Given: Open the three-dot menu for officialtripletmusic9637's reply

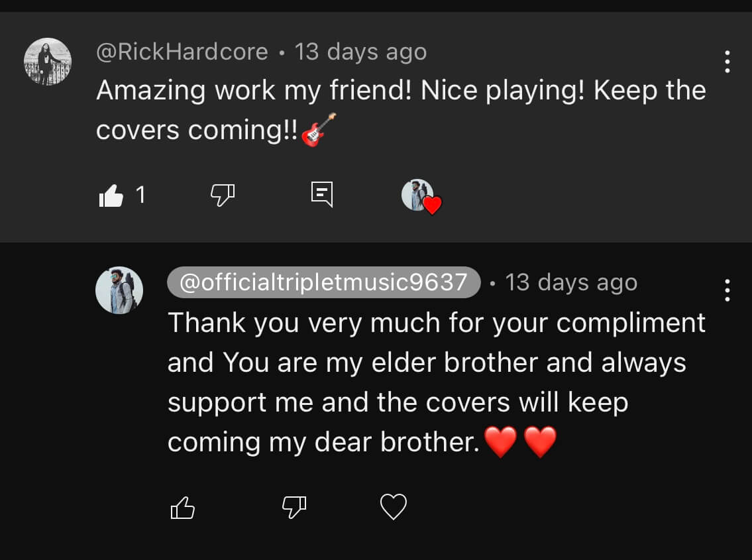Looking at the screenshot, I should [727, 290].
